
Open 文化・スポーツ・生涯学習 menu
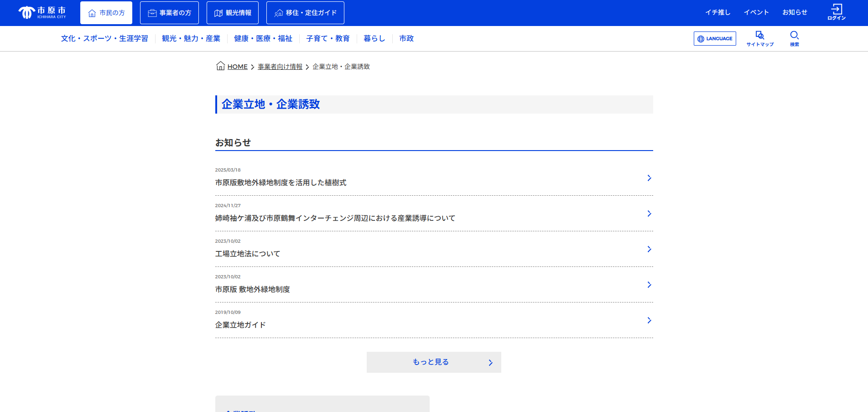pos(104,38)
